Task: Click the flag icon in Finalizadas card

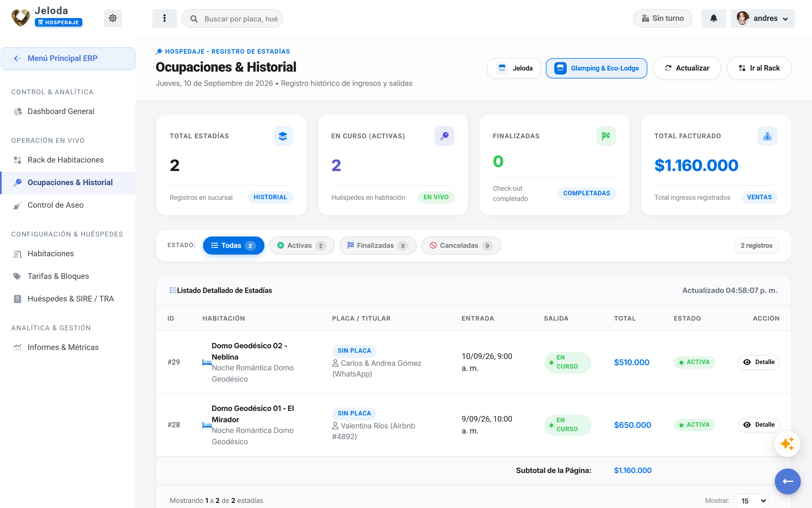Action: click(606, 136)
